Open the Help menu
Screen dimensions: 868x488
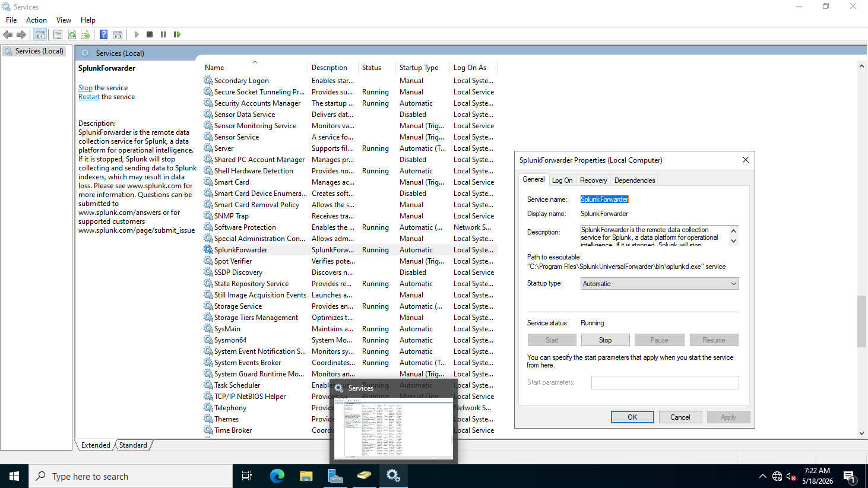click(88, 20)
